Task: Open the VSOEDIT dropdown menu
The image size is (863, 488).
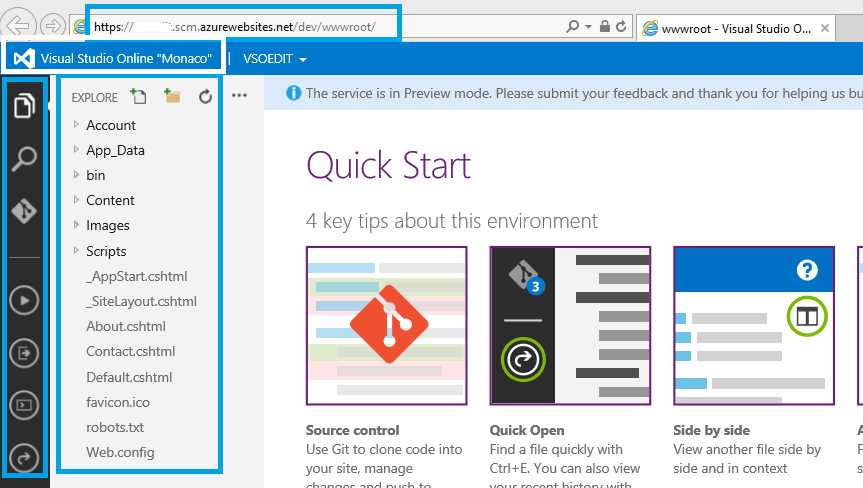Action: tap(275, 58)
